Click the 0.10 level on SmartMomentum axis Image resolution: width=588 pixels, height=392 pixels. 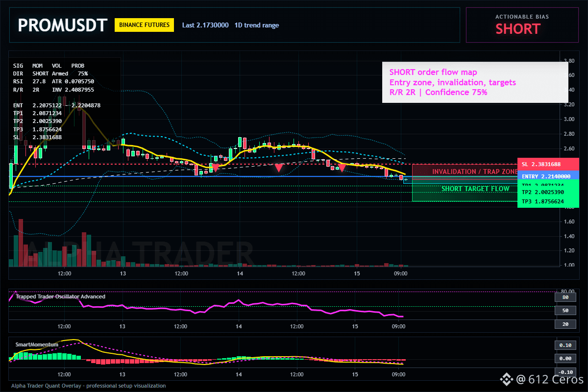565,345
